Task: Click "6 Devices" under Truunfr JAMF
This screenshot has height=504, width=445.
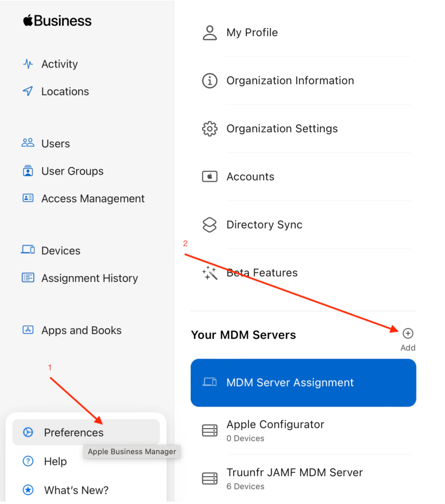Action: (245, 486)
